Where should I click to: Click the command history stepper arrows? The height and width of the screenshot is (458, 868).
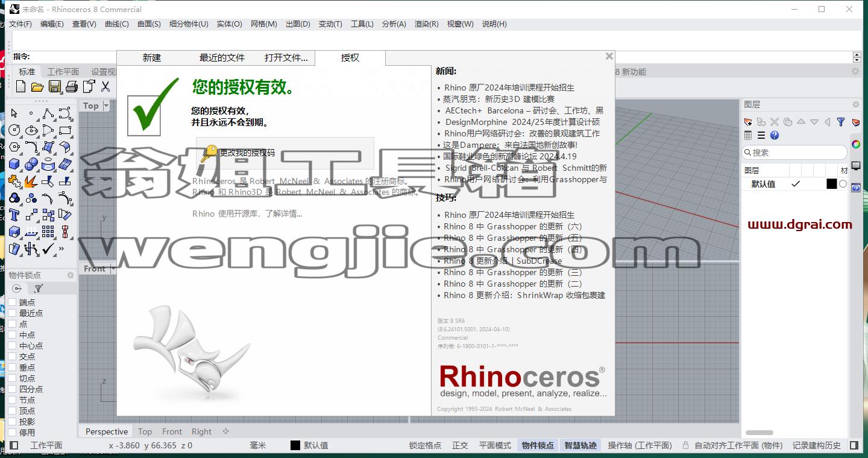tap(857, 57)
